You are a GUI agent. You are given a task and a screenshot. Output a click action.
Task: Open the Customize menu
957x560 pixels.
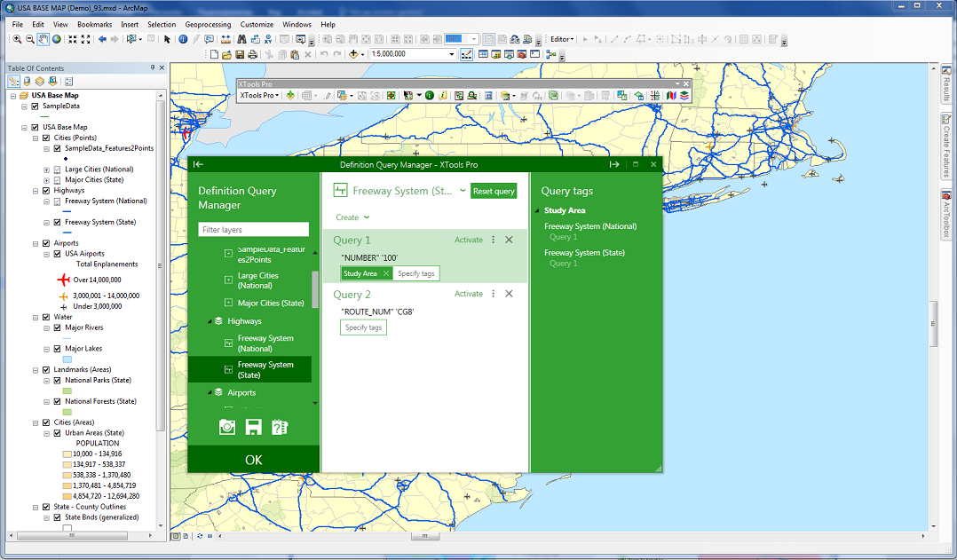tap(257, 24)
